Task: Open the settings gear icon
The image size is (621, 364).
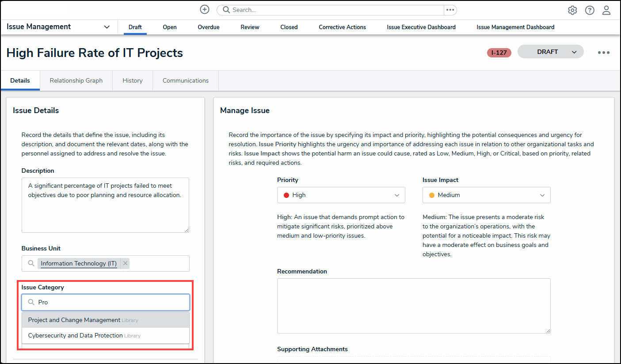Action: click(572, 10)
